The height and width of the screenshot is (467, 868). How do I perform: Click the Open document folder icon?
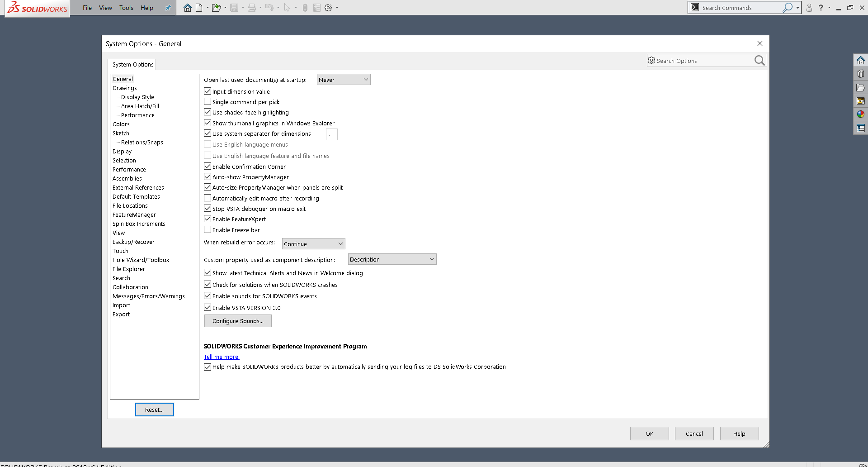[x=217, y=8]
